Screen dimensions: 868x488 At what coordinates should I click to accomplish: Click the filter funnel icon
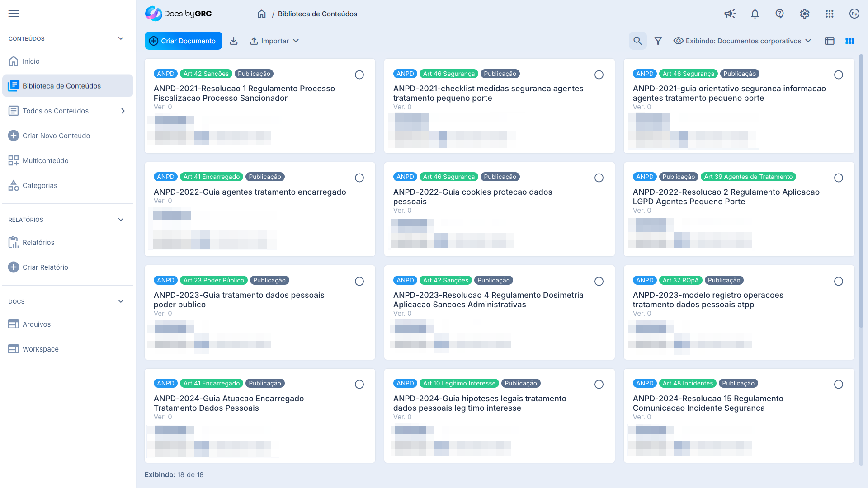coord(658,41)
